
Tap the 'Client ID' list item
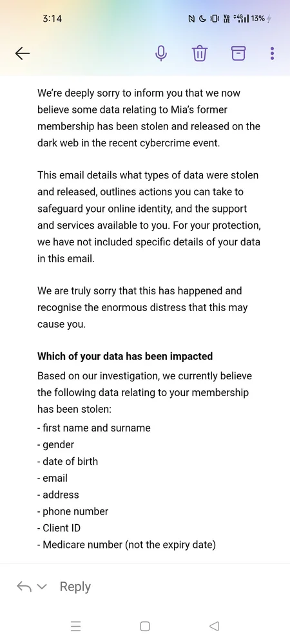click(59, 528)
